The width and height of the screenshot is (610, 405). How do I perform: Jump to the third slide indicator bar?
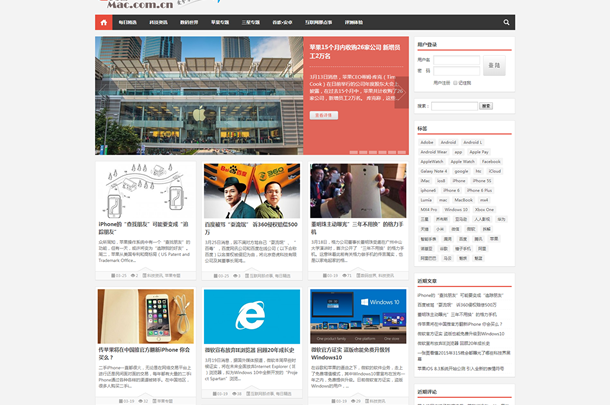[373, 153]
